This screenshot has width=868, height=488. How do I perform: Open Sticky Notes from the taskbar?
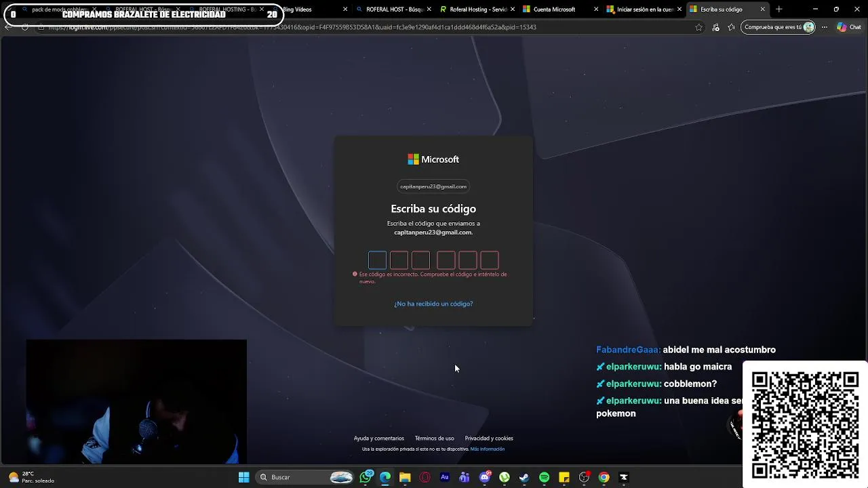point(564,477)
